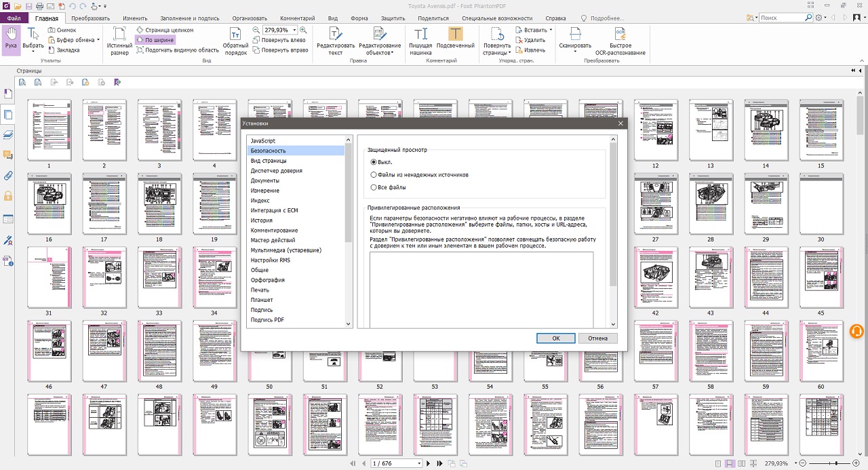The image size is (868, 470).
Task: Activate the Highlight (Подсвеченный) tool
Action: (455, 40)
